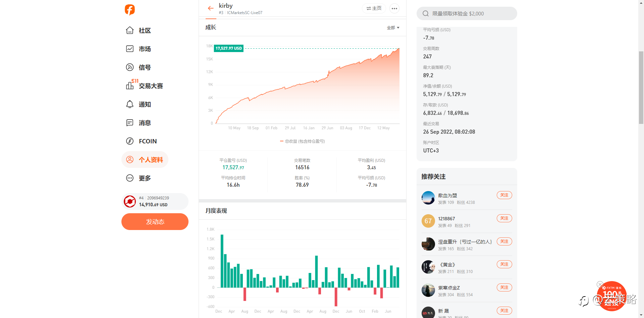Expand the 全部 time range dropdown
The height and width of the screenshot is (318, 644).
[393, 28]
